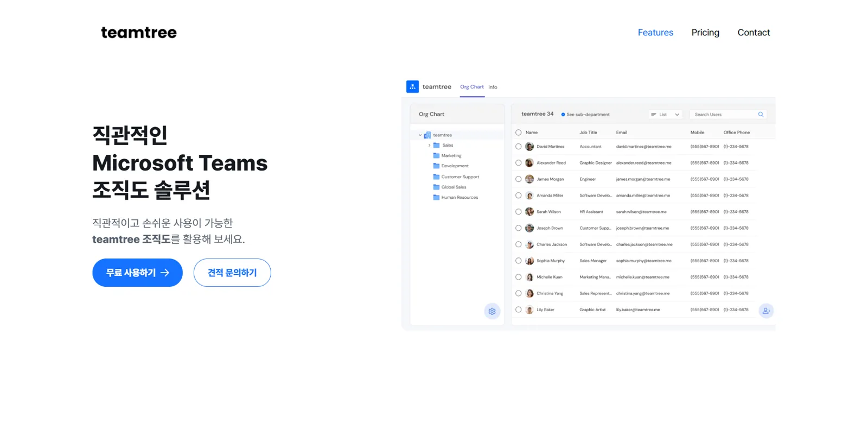Click the name Lily Baker

545,310
